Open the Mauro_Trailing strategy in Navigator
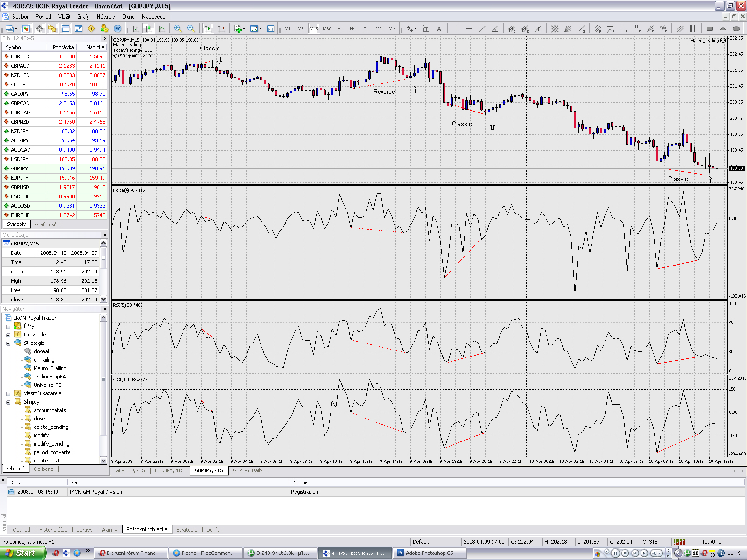 50,368
